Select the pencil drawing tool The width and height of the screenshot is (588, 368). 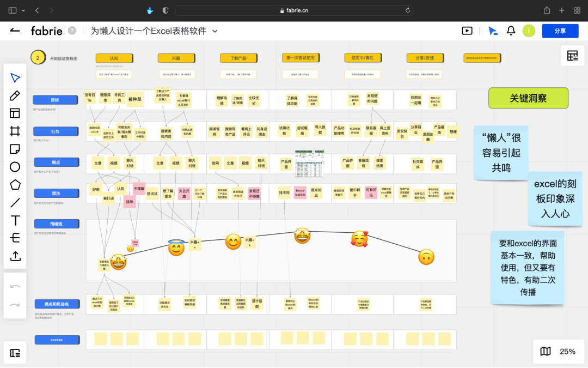coord(15,95)
